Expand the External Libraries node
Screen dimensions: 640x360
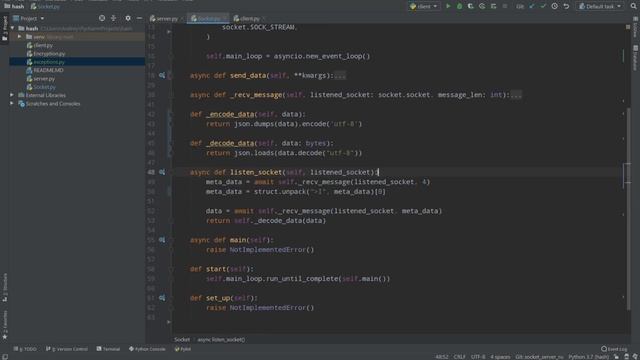[12, 95]
